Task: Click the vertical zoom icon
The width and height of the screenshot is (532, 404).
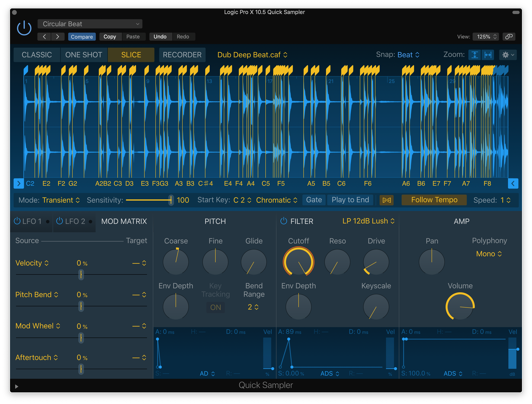Action: click(475, 55)
